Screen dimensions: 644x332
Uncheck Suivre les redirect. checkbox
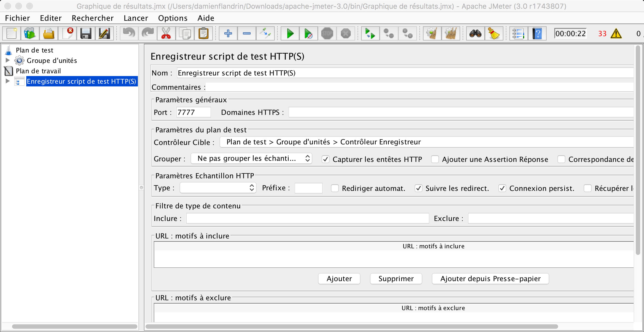coord(418,188)
